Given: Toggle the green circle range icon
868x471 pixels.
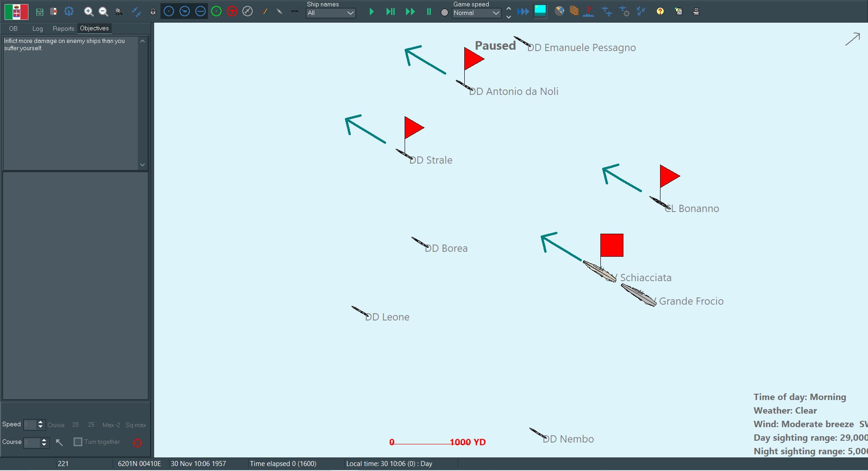Looking at the screenshot, I should point(217,11).
